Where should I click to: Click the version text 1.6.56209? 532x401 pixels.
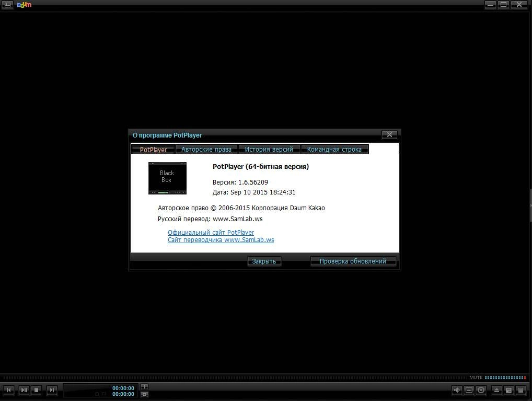[x=253, y=182]
